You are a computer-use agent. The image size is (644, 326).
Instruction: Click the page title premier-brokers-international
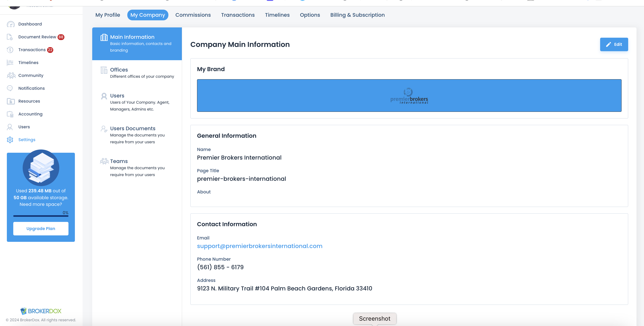pos(241,179)
